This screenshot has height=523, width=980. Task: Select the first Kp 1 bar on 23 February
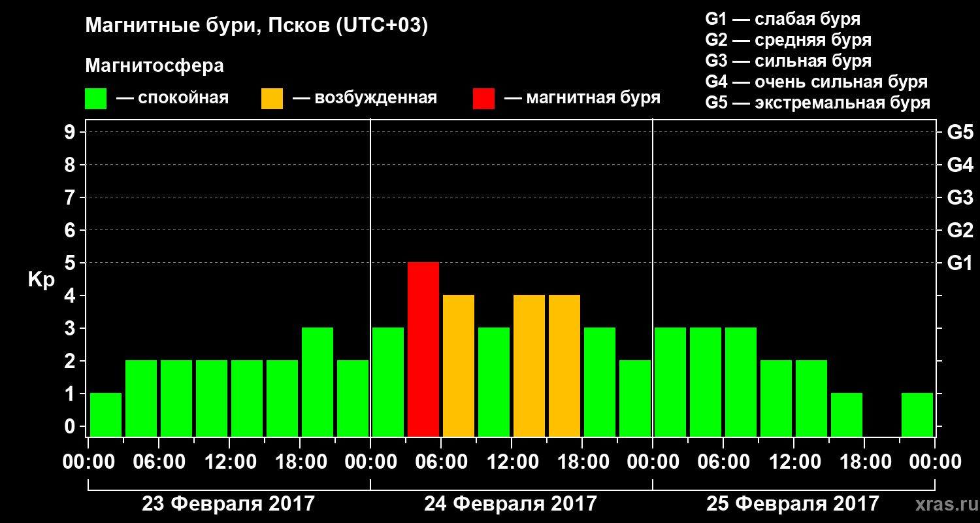[106, 414]
